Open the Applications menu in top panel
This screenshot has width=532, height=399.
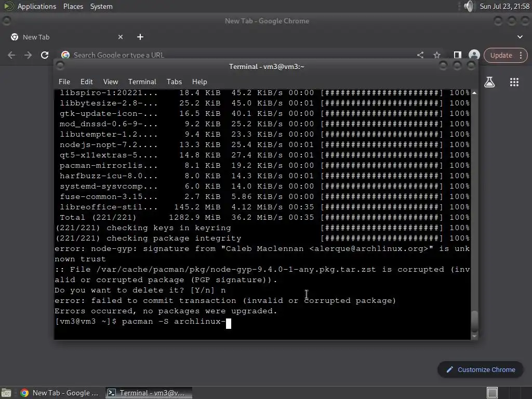click(x=37, y=6)
